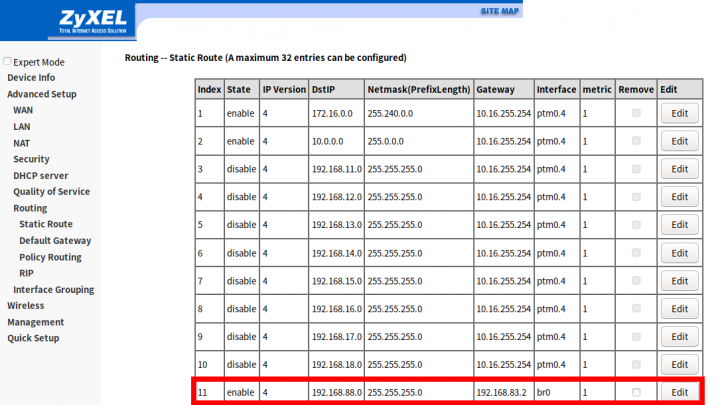Image resolution: width=720 pixels, height=405 pixels.
Task: Edit static route 192.168.13.0
Action: (680, 225)
